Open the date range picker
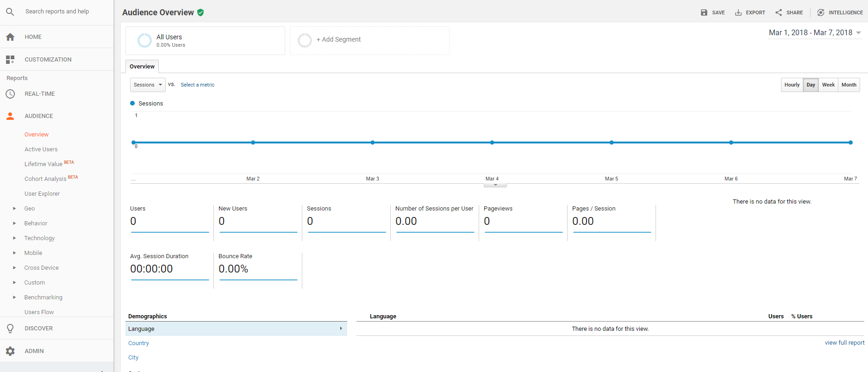The width and height of the screenshot is (868, 372). pyautogui.click(x=815, y=33)
